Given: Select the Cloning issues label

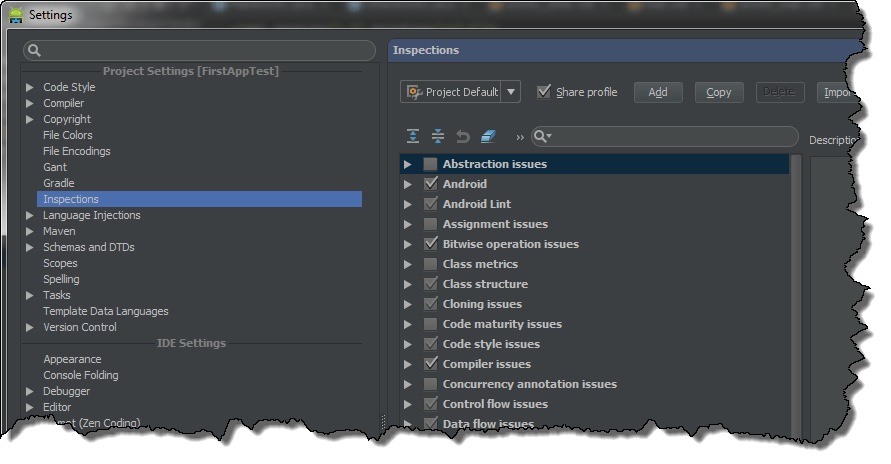Looking at the screenshot, I should point(482,304).
